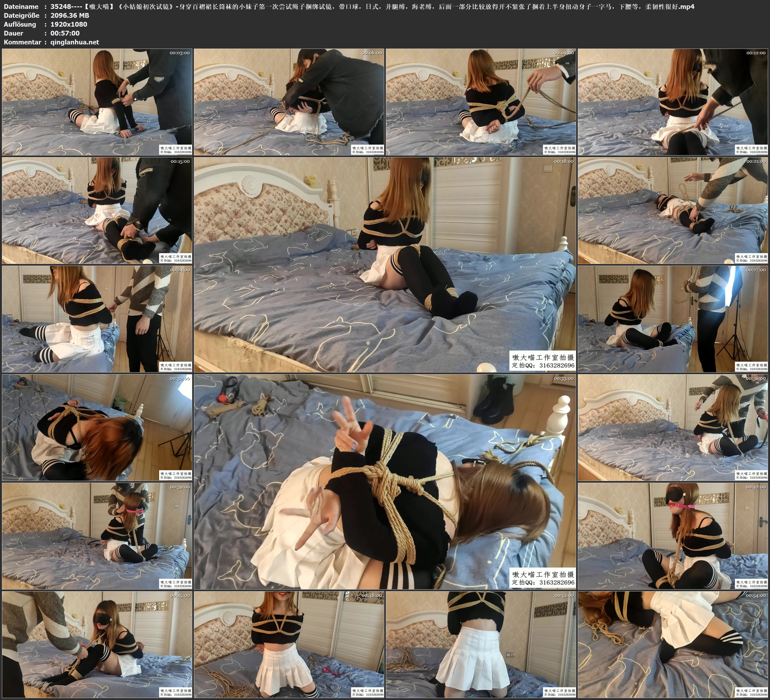Image resolution: width=770 pixels, height=700 pixels.
Task: Select the frame marked 00:27:00
Action: pos(673,319)
